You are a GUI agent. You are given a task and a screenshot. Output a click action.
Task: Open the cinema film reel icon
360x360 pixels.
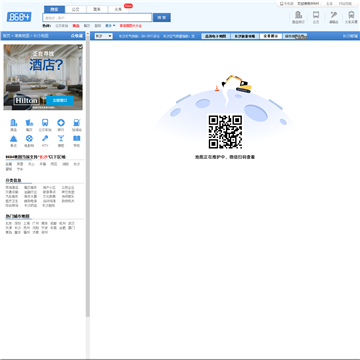click(29, 138)
